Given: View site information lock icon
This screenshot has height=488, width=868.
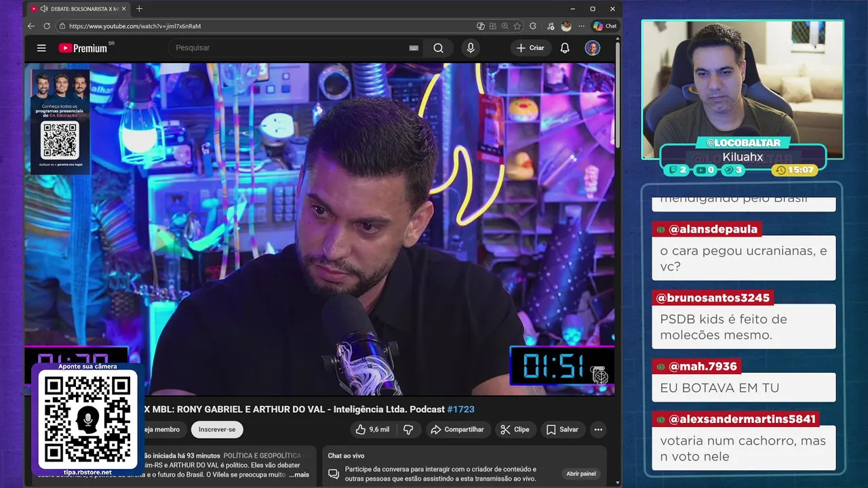Looking at the screenshot, I should (62, 26).
